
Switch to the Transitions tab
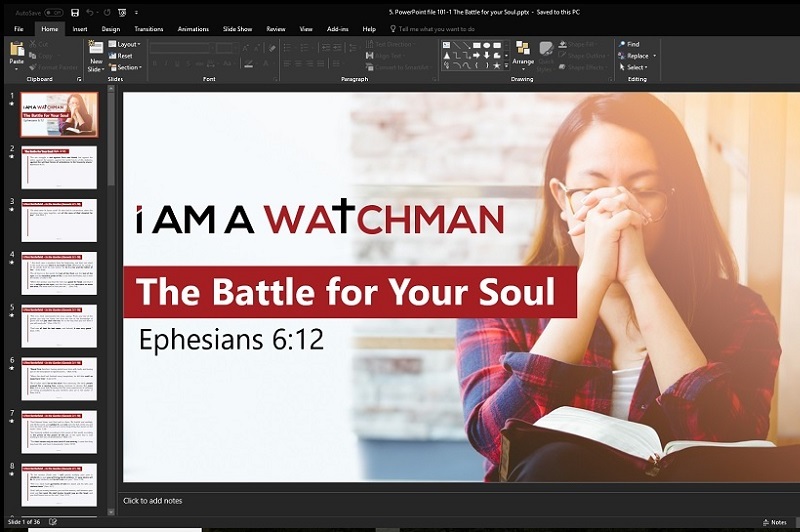tap(148, 29)
